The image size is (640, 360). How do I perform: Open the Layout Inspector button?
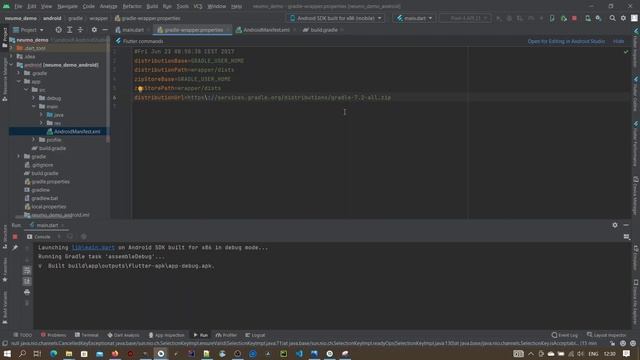click(x=606, y=335)
